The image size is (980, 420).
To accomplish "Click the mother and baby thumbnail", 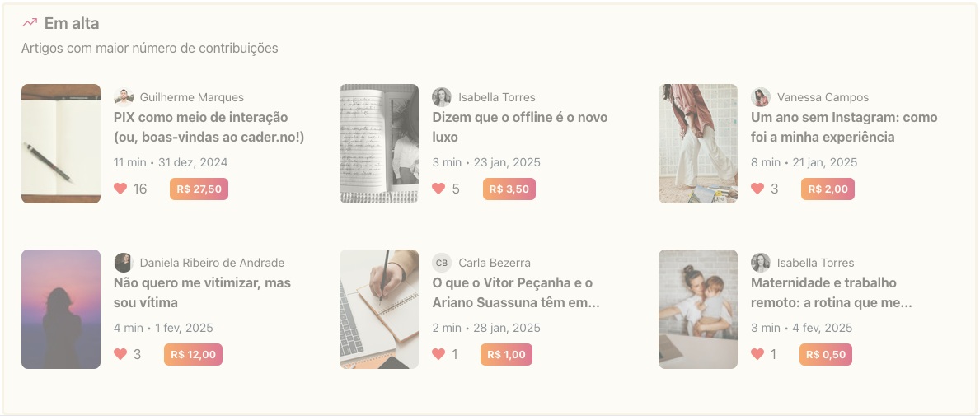I will pyautogui.click(x=697, y=309).
